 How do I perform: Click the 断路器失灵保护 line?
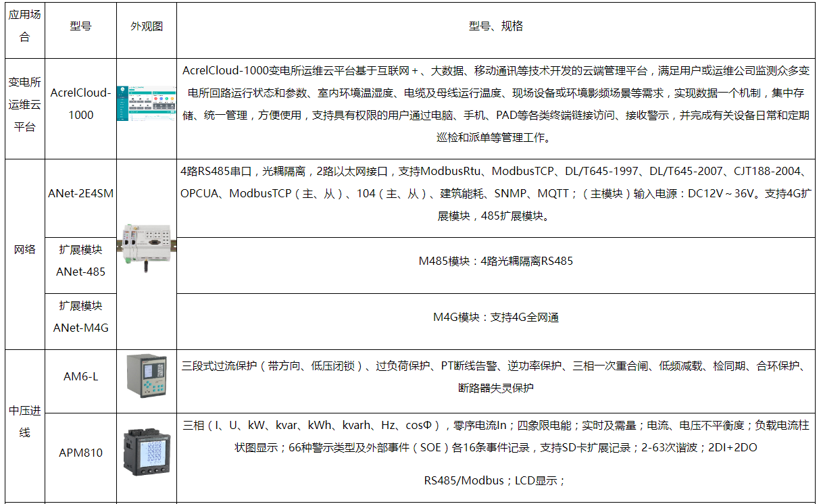click(x=495, y=388)
